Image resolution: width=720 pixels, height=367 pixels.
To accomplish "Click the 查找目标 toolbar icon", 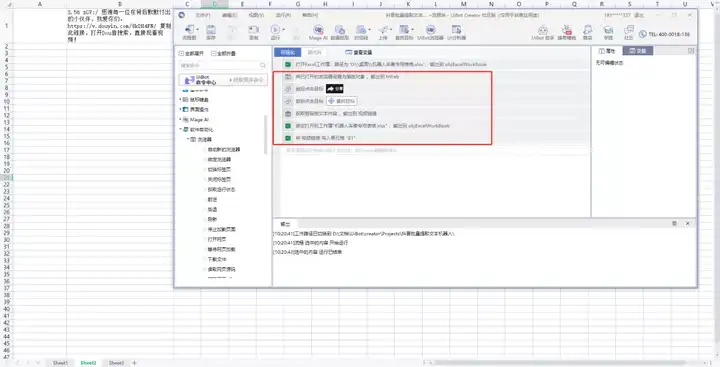I will pos(404,29).
